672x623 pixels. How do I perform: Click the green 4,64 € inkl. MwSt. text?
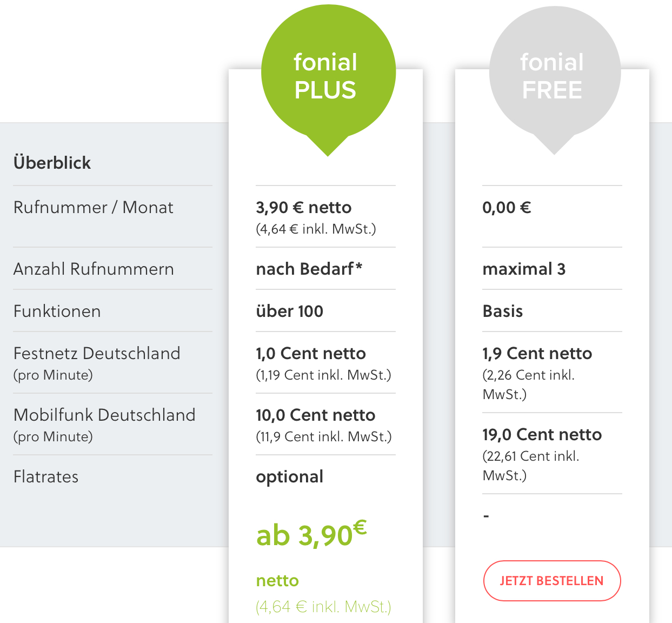[x=323, y=607]
